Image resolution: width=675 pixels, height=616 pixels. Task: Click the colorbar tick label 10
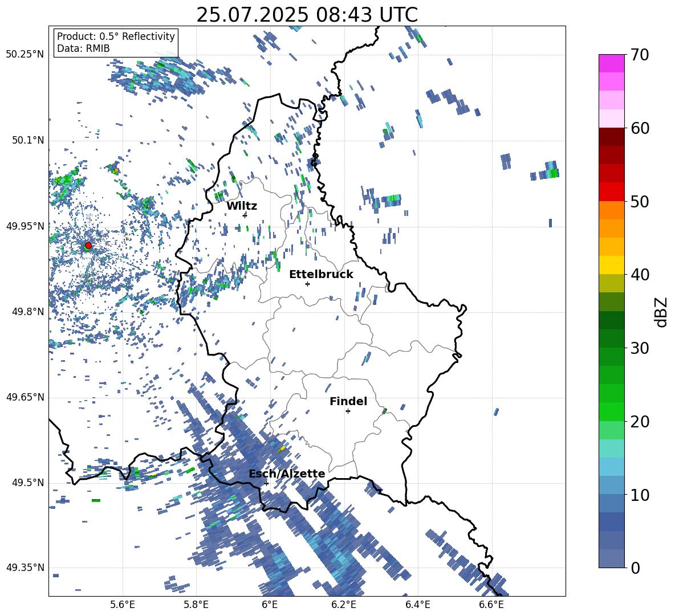640,495
